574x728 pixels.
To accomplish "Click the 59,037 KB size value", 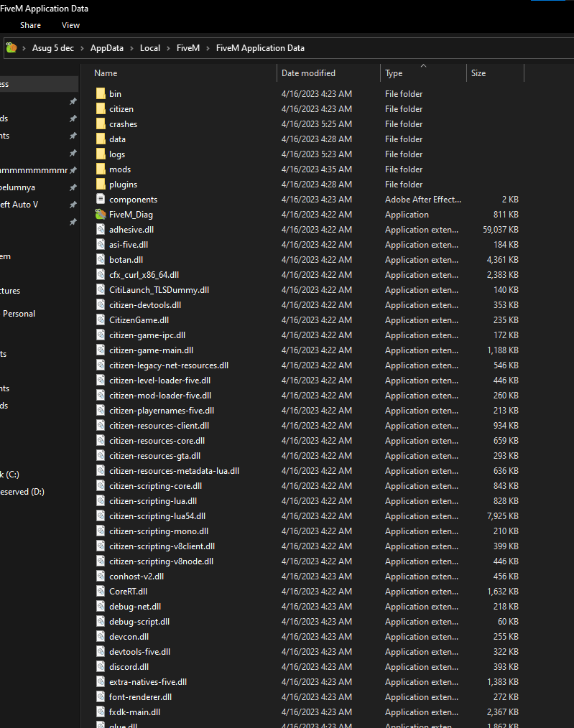I will click(x=501, y=230).
